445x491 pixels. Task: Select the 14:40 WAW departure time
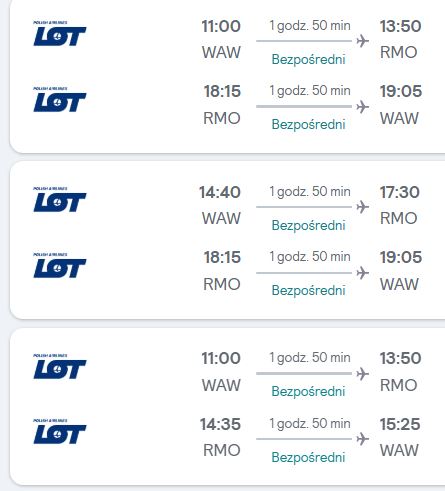click(x=220, y=192)
